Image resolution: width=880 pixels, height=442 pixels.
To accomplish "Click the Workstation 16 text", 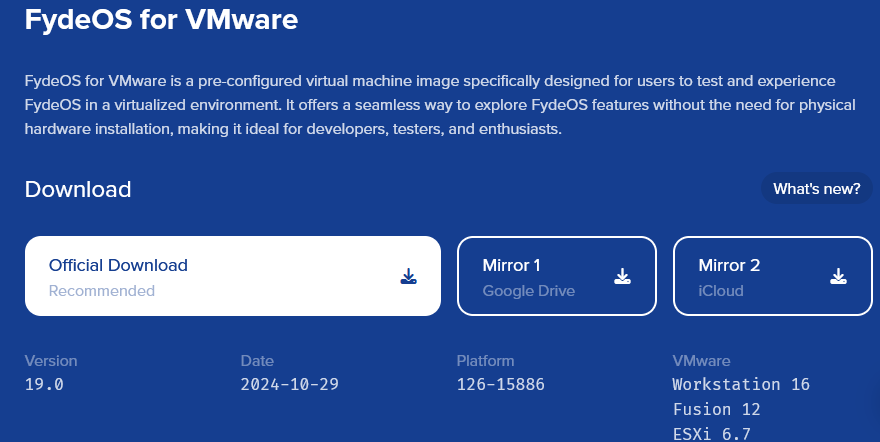I will click(x=741, y=385).
